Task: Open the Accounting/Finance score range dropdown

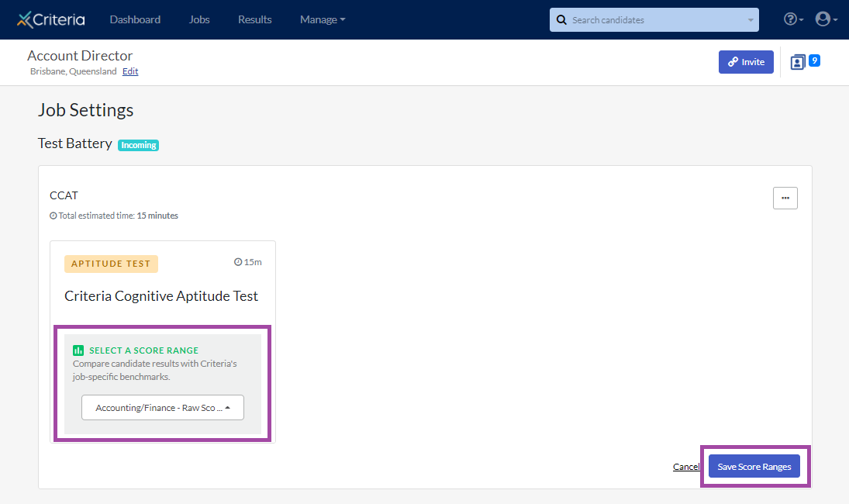Action: (x=163, y=408)
